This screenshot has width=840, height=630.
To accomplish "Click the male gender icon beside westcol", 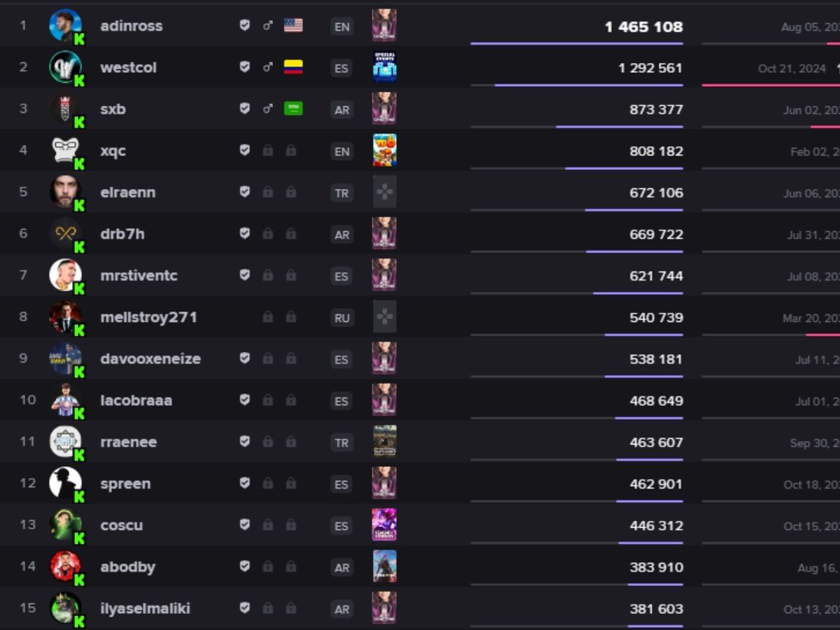I will click(x=269, y=68).
